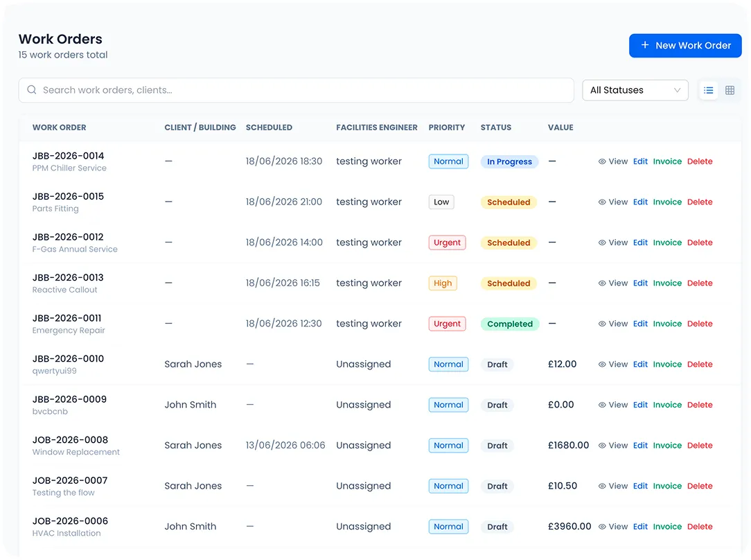Edit the HVAC Installation order

click(x=640, y=527)
